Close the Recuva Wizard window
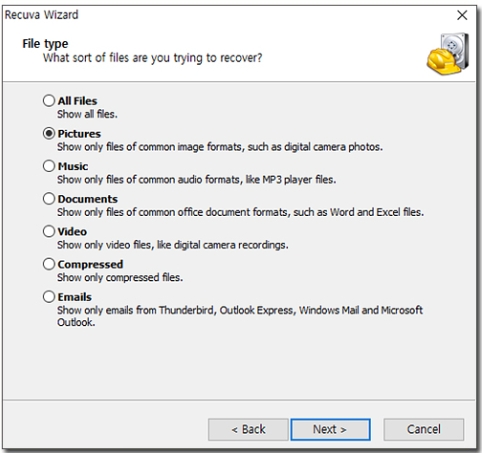The height and width of the screenshot is (453, 482). click(x=462, y=15)
